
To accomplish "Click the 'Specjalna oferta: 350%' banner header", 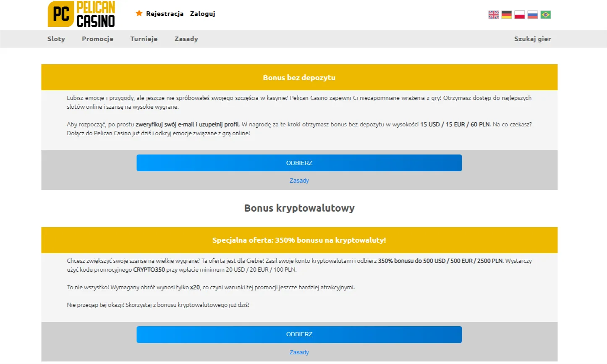I will [299, 240].
